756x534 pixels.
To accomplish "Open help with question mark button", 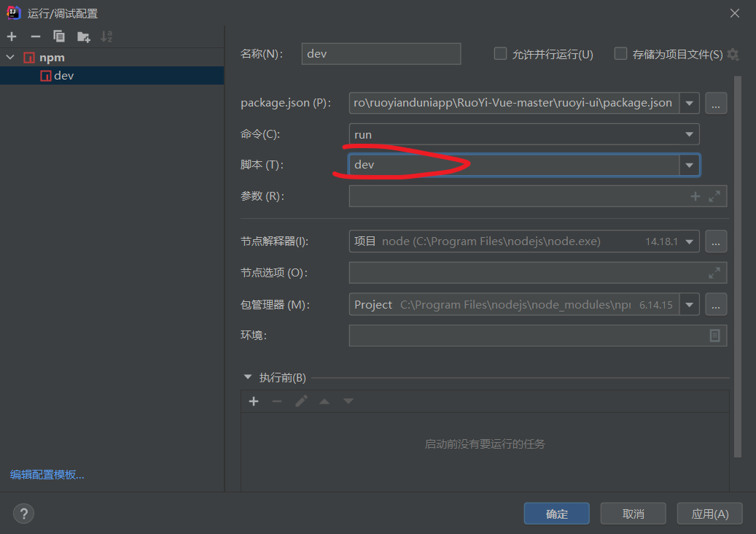I will click(23, 514).
